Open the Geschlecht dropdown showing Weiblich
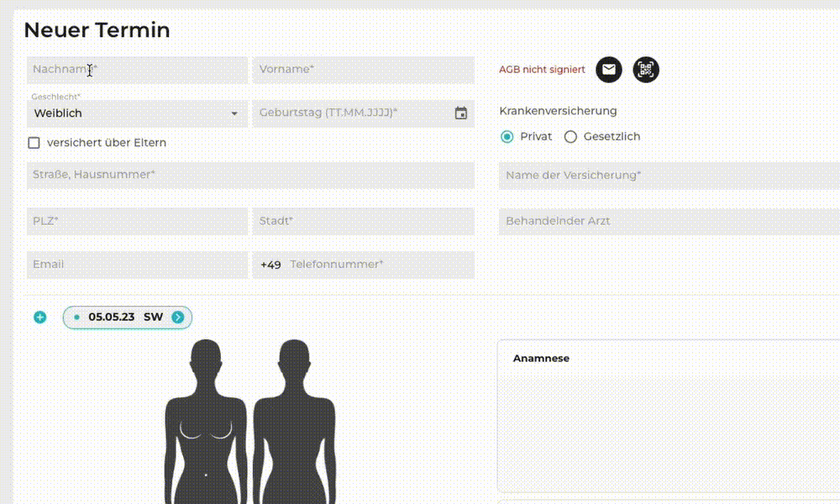840x504 pixels. tap(137, 113)
